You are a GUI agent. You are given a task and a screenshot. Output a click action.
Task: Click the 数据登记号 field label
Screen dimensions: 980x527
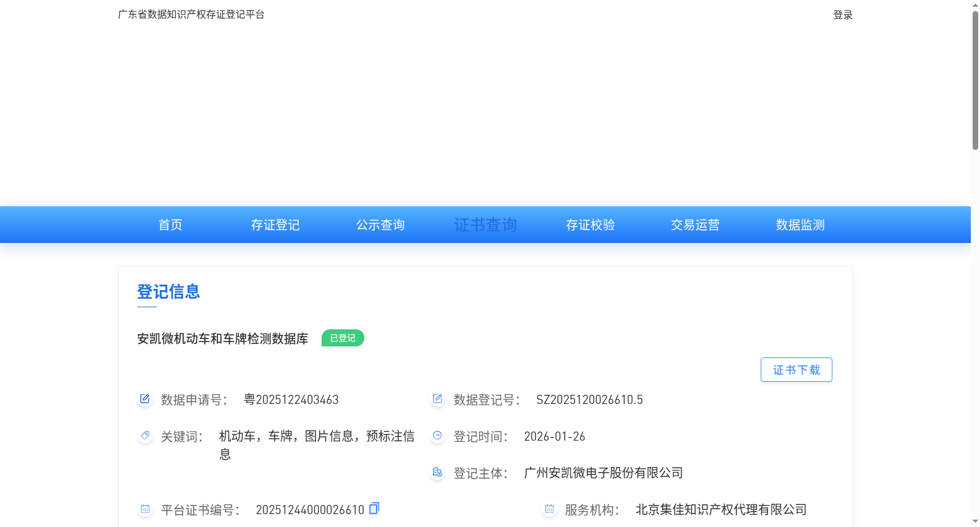pyautogui.click(x=487, y=400)
